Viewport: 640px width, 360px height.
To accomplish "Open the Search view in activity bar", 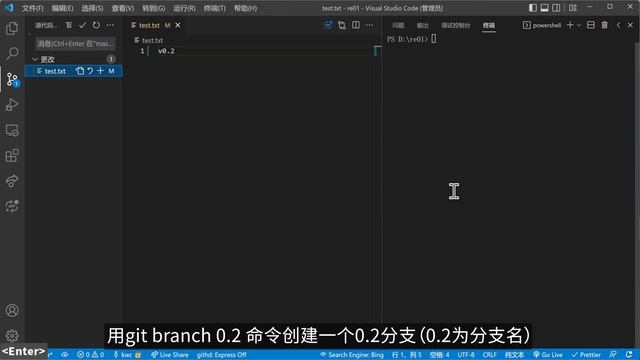I will pyautogui.click(x=12, y=53).
